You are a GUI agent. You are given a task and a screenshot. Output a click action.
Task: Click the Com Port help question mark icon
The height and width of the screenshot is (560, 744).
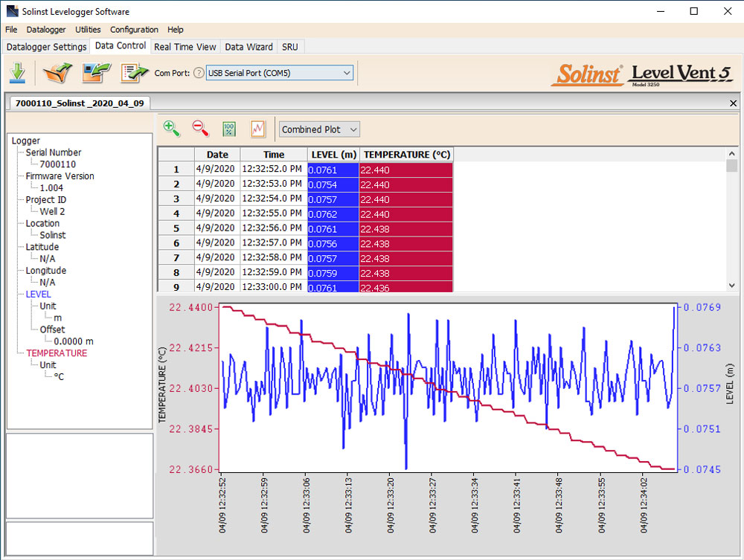pos(198,73)
